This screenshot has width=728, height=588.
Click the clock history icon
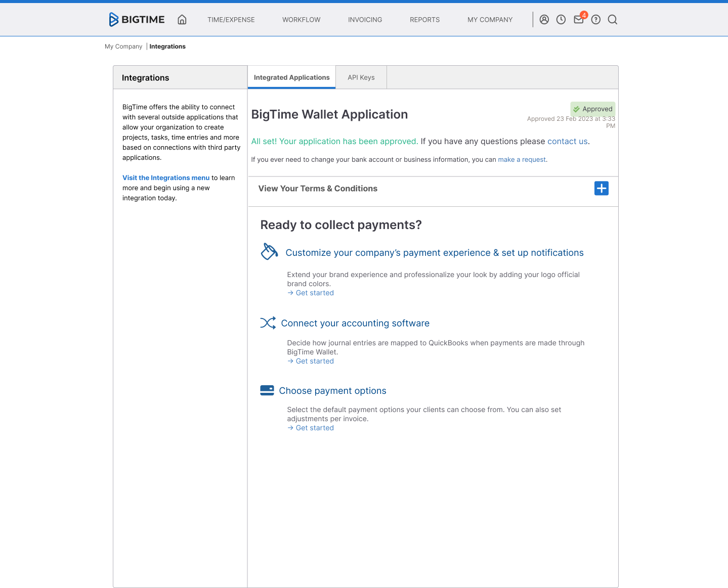pos(561,19)
